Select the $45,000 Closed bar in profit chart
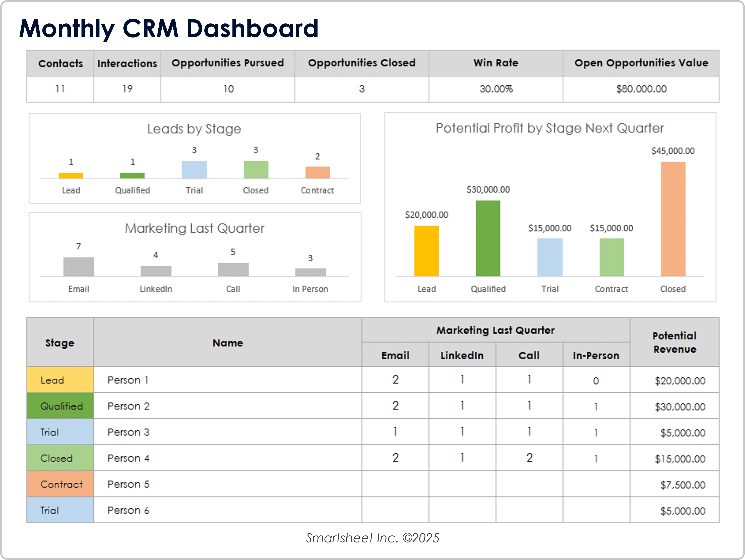 pyautogui.click(x=673, y=219)
